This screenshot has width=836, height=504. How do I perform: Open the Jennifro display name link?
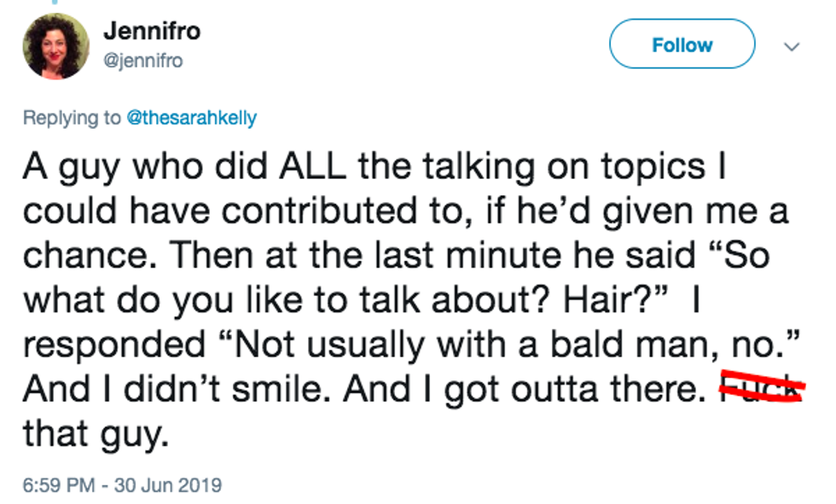coord(152,32)
